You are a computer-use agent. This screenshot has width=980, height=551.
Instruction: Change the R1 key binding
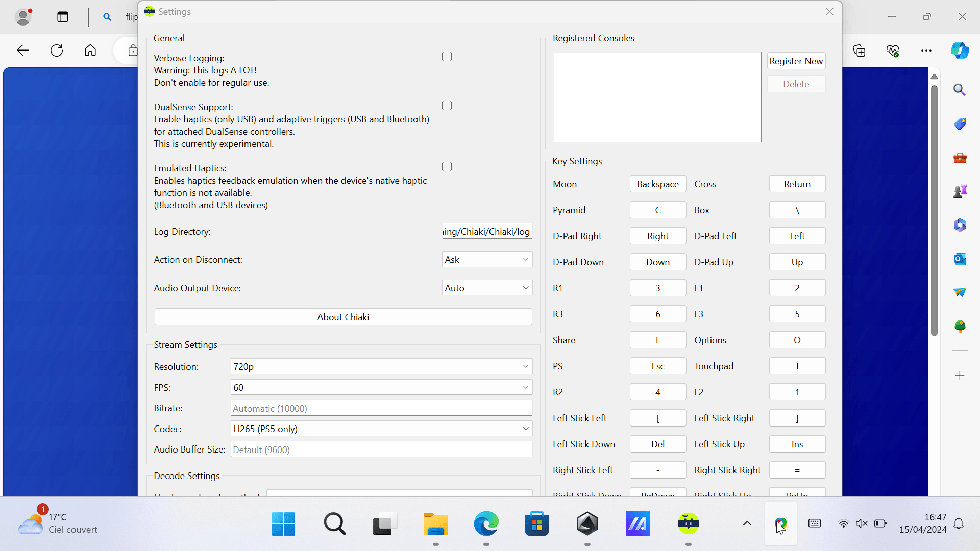click(x=658, y=288)
